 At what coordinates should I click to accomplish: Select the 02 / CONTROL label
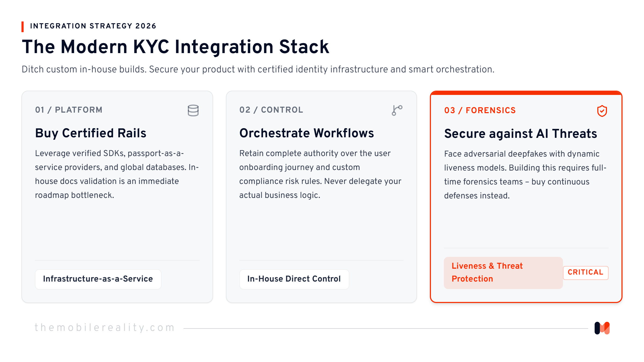click(x=271, y=110)
